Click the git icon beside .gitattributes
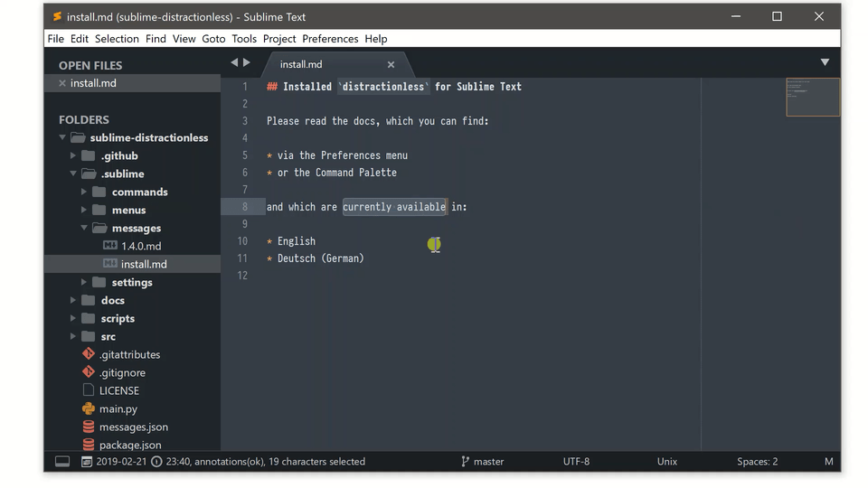The width and height of the screenshot is (868, 488). click(88, 353)
